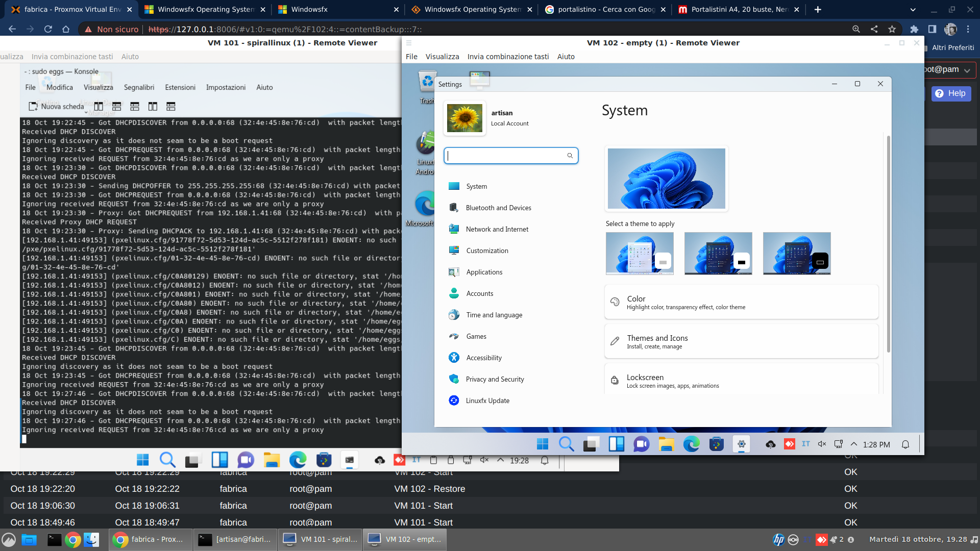Click the System settings icon in sidebar

tap(454, 186)
